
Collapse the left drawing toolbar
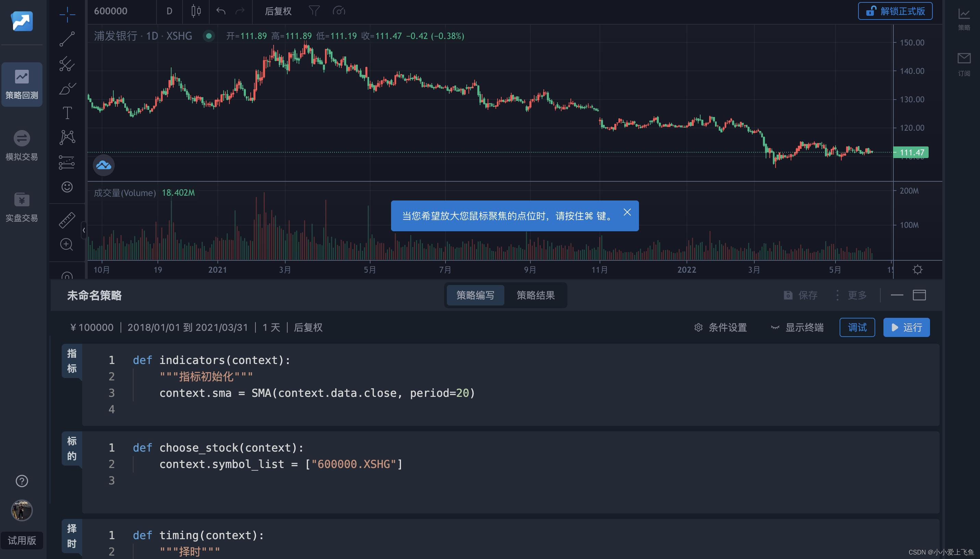click(84, 230)
